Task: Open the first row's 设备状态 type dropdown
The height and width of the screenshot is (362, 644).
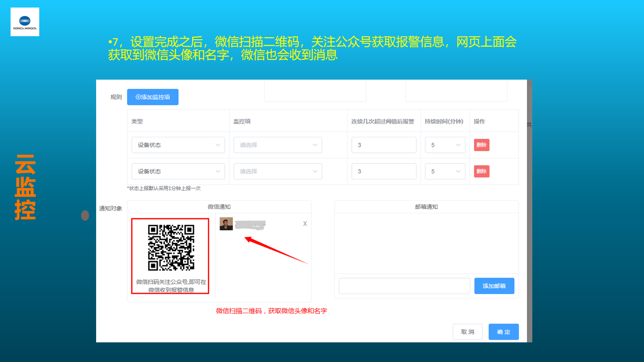Action: 178,145
